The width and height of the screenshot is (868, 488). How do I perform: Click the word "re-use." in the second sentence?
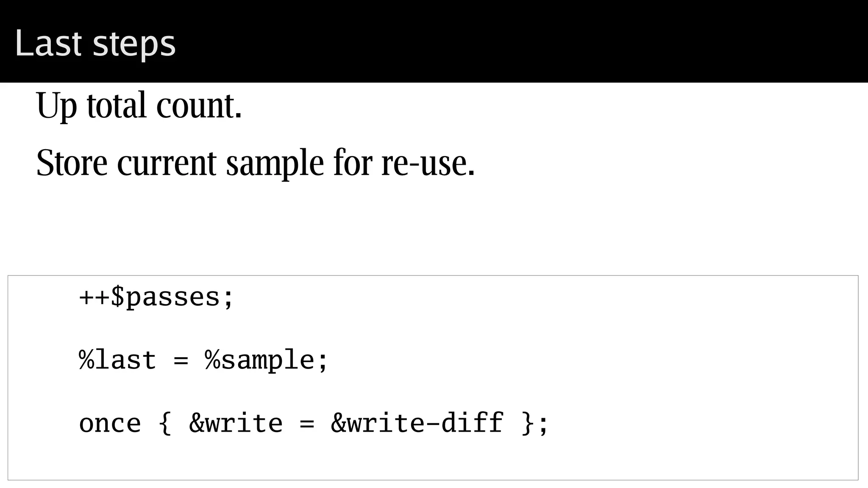(x=428, y=163)
